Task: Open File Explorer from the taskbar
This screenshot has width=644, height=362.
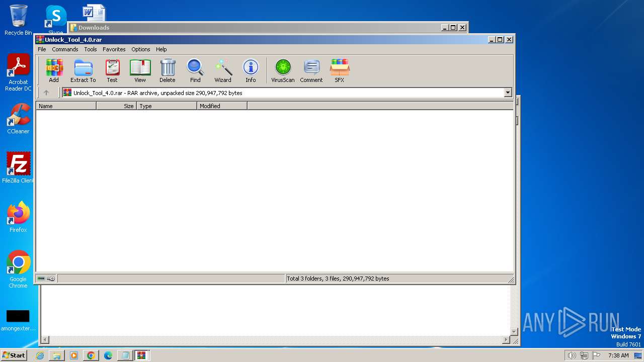Action: pos(57,355)
